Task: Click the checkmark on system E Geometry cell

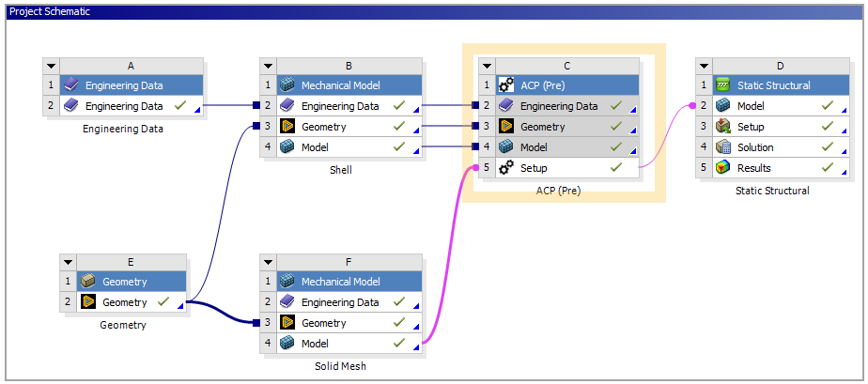Action: 163,302
